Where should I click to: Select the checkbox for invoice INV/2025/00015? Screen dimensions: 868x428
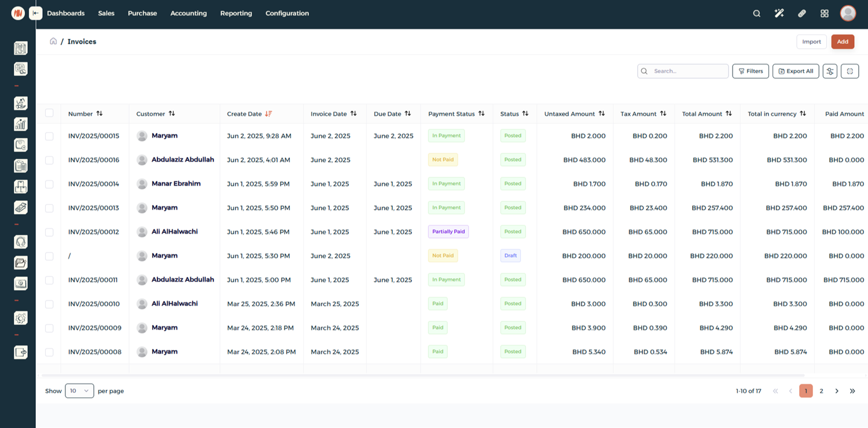pos(49,136)
